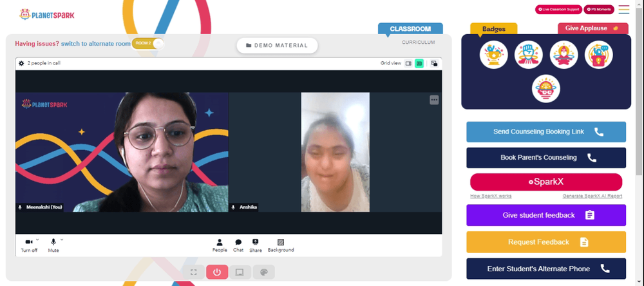Open How SparkX works link

491,196
